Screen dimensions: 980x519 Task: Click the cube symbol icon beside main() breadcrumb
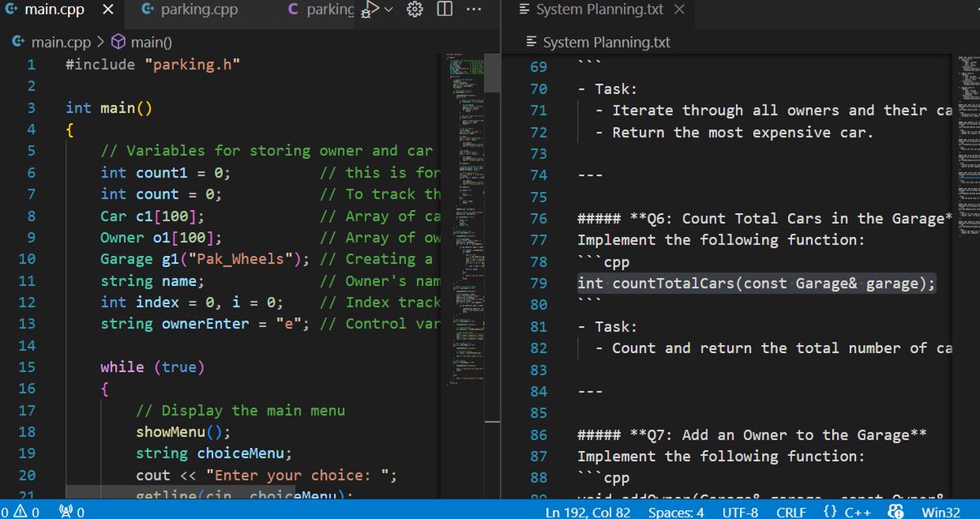tap(118, 42)
